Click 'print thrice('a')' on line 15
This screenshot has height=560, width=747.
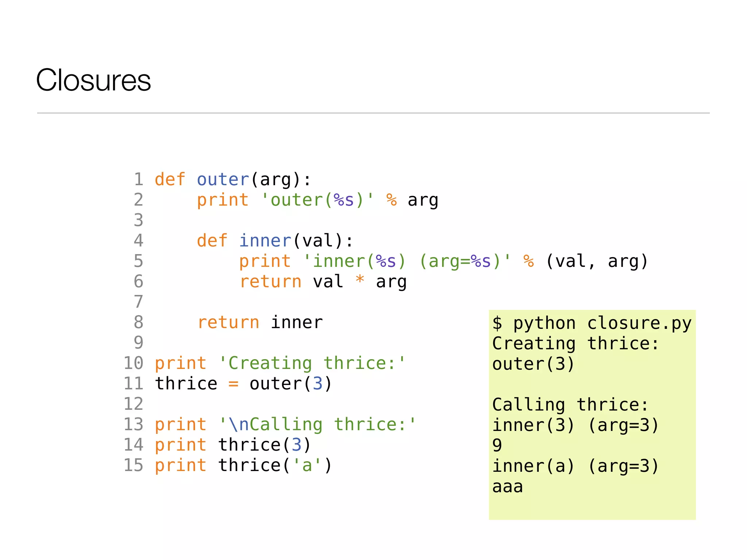pos(243,466)
